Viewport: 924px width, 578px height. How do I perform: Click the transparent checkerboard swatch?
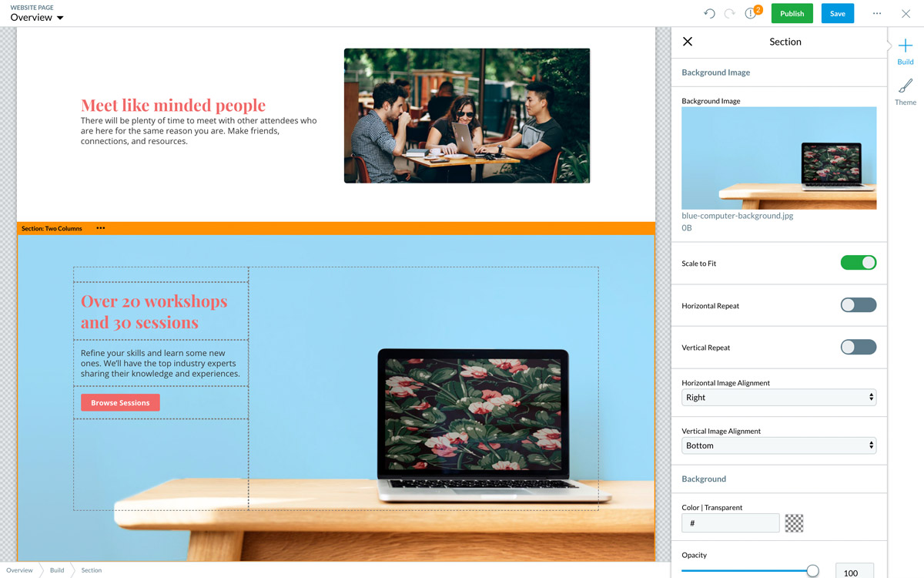(794, 523)
